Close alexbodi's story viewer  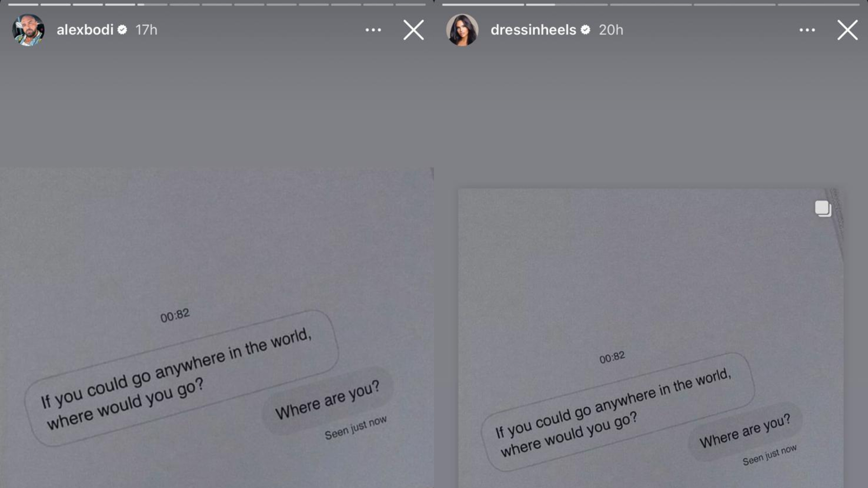pos(414,30)
